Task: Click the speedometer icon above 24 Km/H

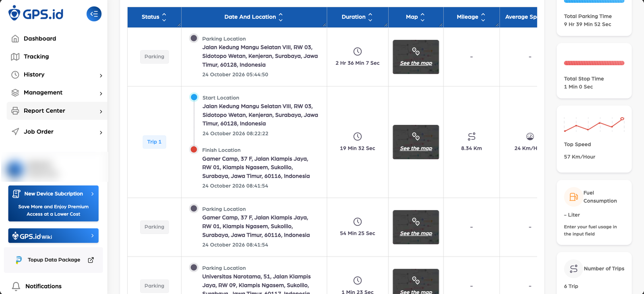Action: click(x=530, y=137)
